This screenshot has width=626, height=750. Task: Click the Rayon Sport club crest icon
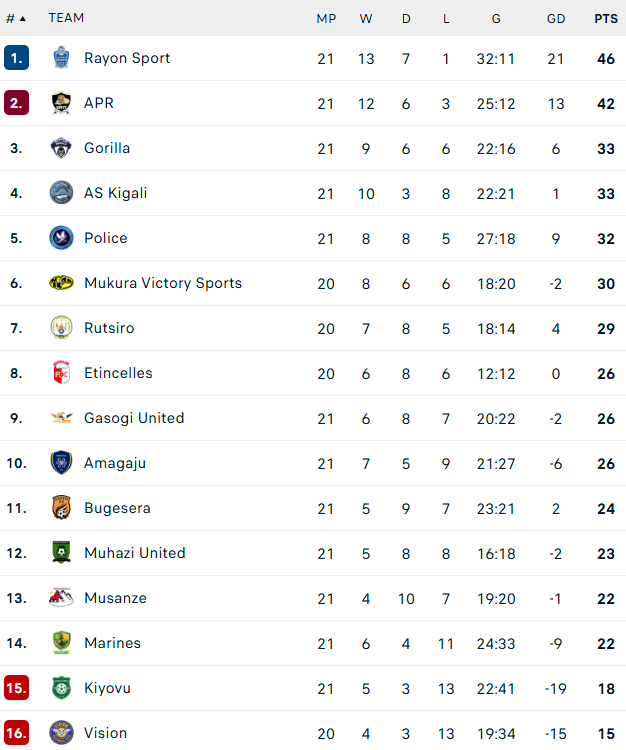[x=61, y=58]
